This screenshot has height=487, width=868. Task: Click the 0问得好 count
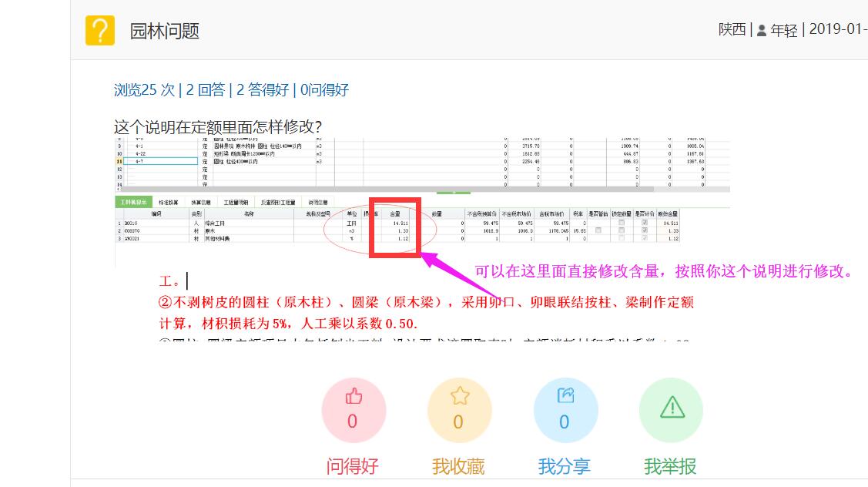click(324, 89)
